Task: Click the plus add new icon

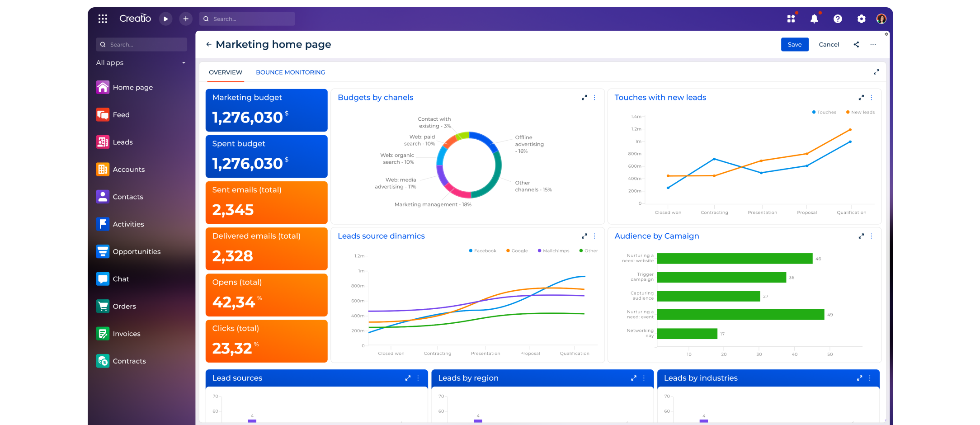Action: click(x=185, y=19)
